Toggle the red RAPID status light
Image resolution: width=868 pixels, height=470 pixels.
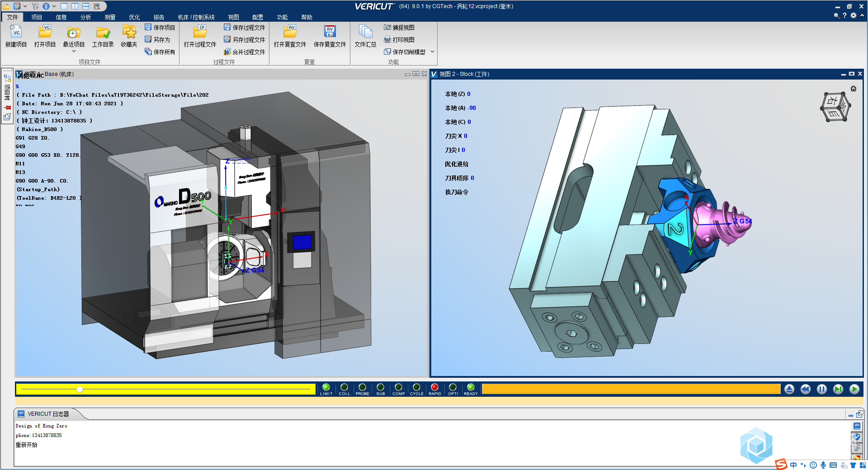(434, 387)
